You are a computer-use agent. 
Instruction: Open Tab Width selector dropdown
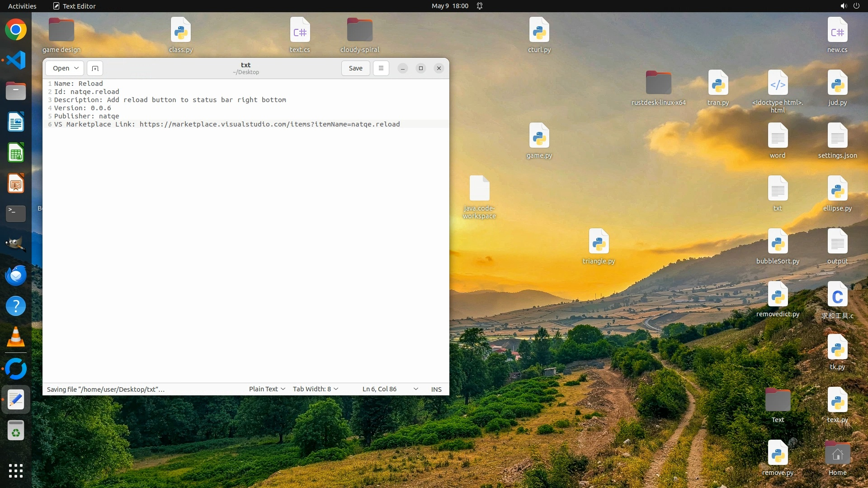tap(316, 389)
